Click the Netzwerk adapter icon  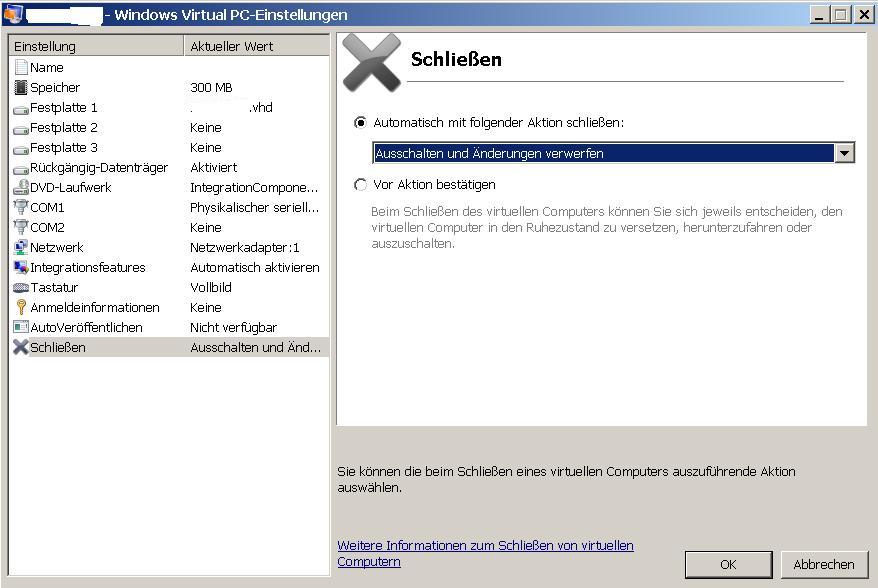21,247
